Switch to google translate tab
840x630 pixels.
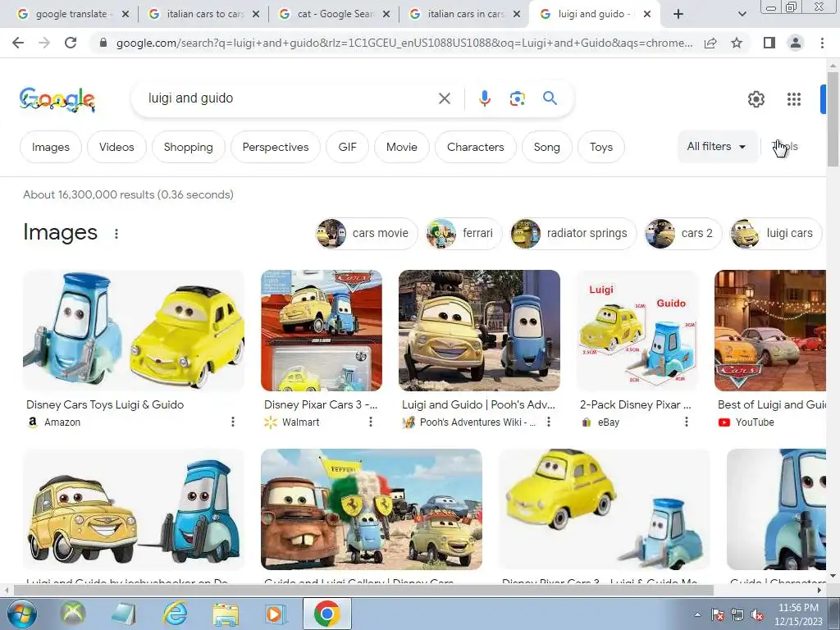click(x=70, y=14)
